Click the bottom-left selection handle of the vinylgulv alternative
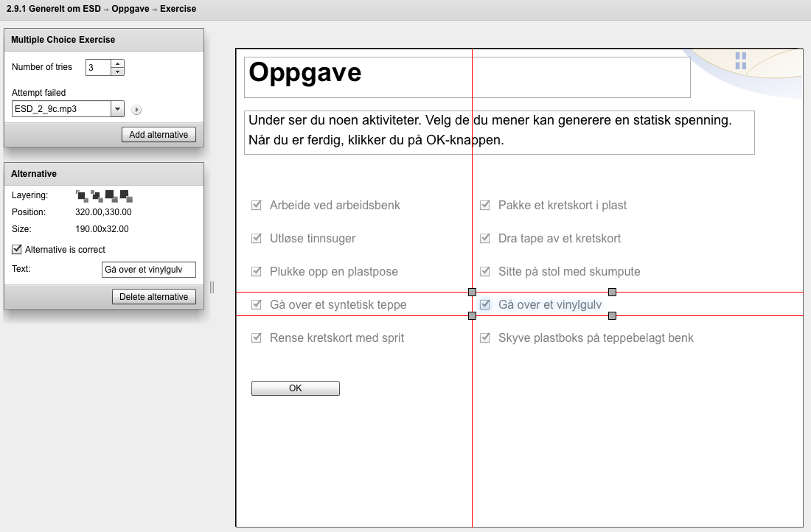This screenshot has width=811, height=532. coord(472,315)
